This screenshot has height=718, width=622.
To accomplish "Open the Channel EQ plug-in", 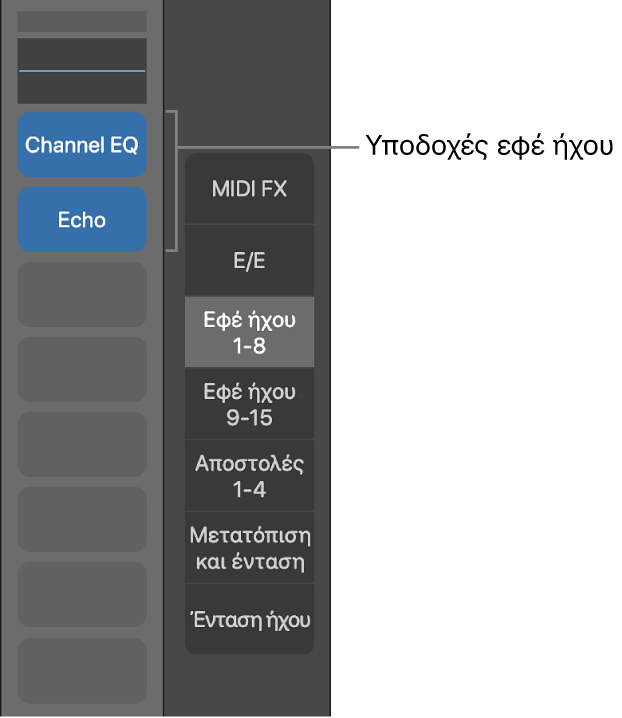I will pyautogui.click(x=82, y=145).
